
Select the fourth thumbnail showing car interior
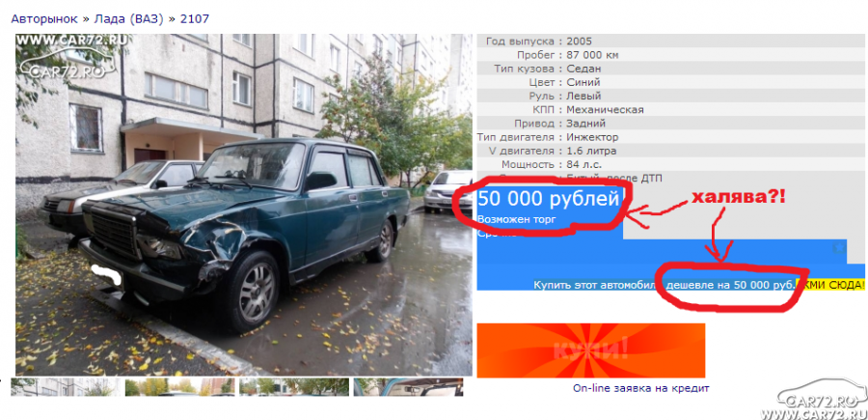[408, 387]
